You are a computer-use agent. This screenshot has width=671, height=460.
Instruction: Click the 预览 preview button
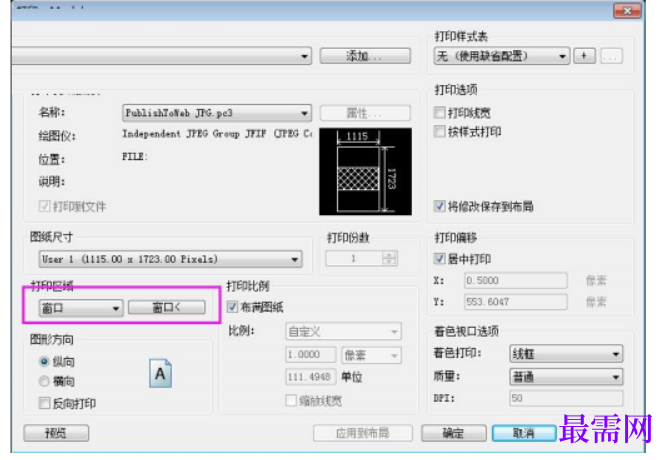coord(56,433)
